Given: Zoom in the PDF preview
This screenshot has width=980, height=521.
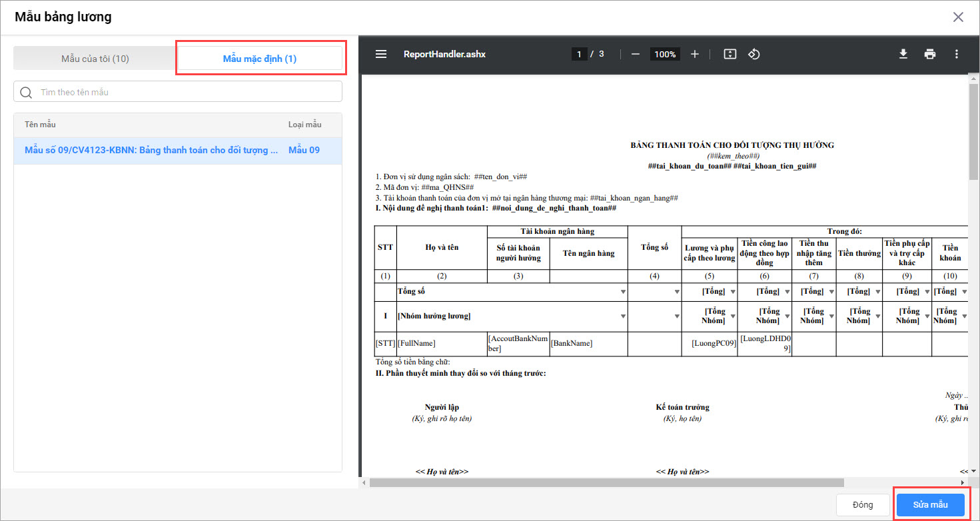Looking at the screenshot, I should [695, 54].
